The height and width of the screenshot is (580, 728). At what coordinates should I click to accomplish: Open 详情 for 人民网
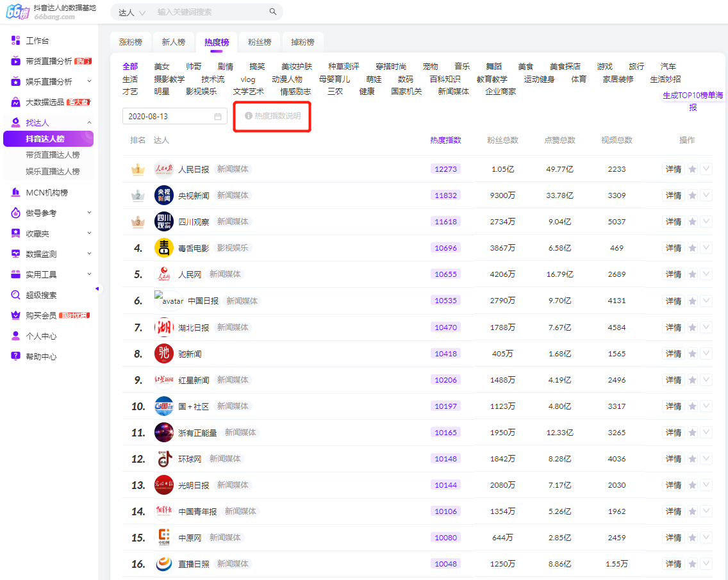673,274
